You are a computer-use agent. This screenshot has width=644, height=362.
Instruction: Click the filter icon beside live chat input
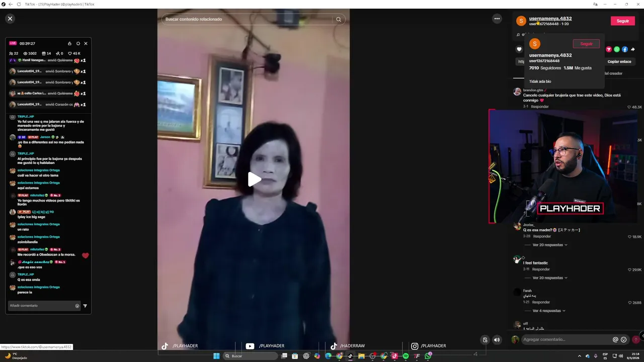tap(85, 306)
